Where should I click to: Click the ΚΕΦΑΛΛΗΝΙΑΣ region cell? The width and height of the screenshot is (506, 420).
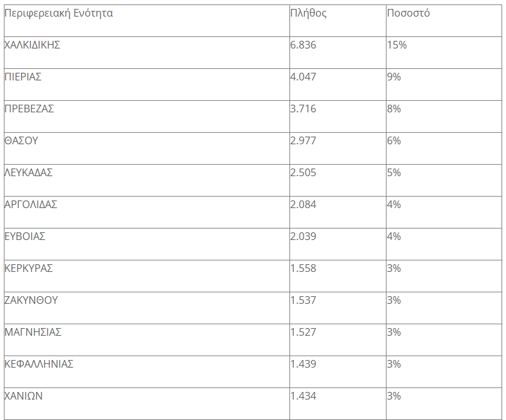39,364
